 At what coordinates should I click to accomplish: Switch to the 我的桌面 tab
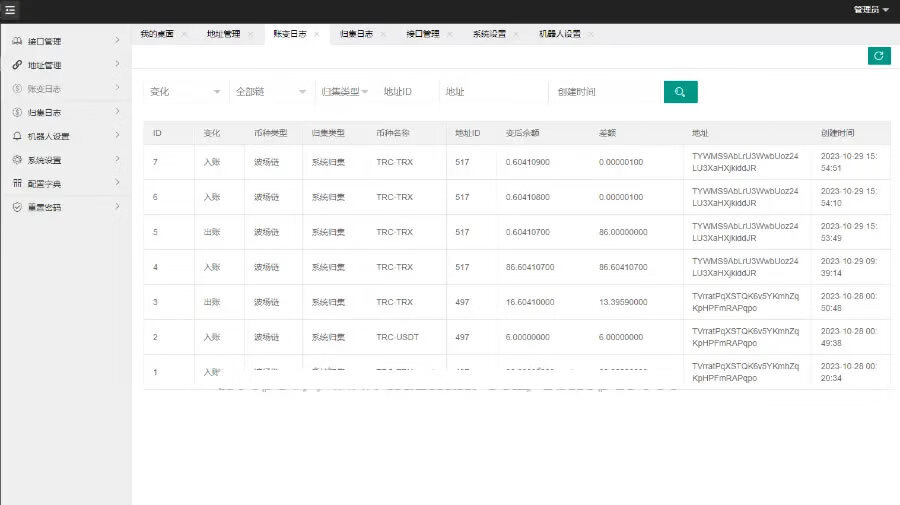(156, 34)
